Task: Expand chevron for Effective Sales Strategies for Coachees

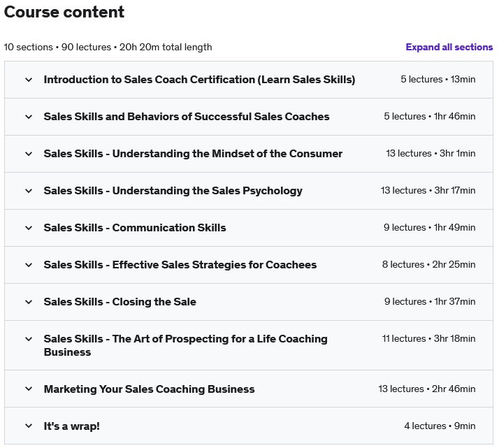Action: 29,265
